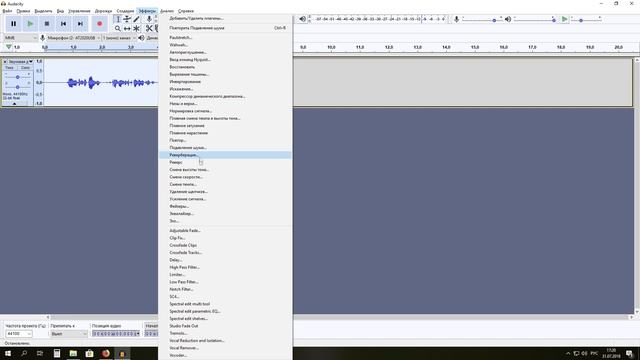Skip to start of the track
This screenshot has width=640, height=360.
[63, 24]
